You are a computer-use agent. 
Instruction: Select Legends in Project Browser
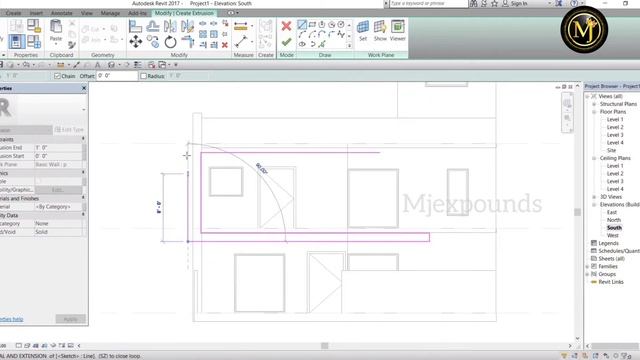tap(608, 243)
